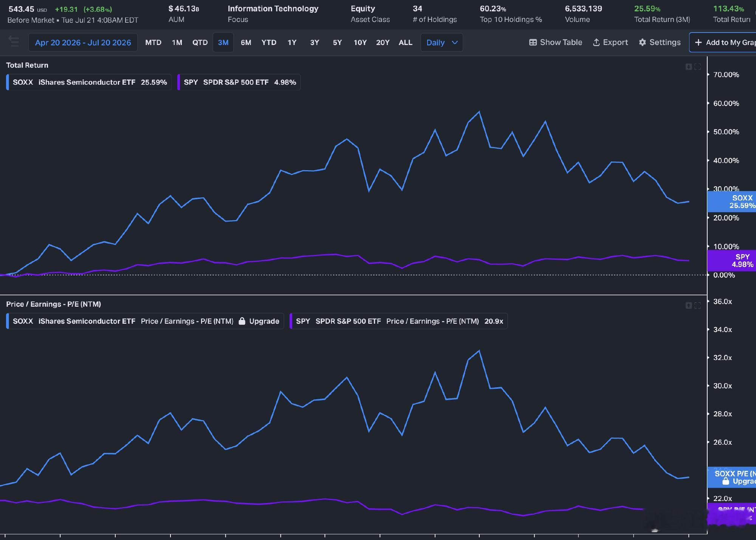This screenshot has height=540, width=756.
Task: Open chart Settings gear
Action: click(x=660, y=42)
